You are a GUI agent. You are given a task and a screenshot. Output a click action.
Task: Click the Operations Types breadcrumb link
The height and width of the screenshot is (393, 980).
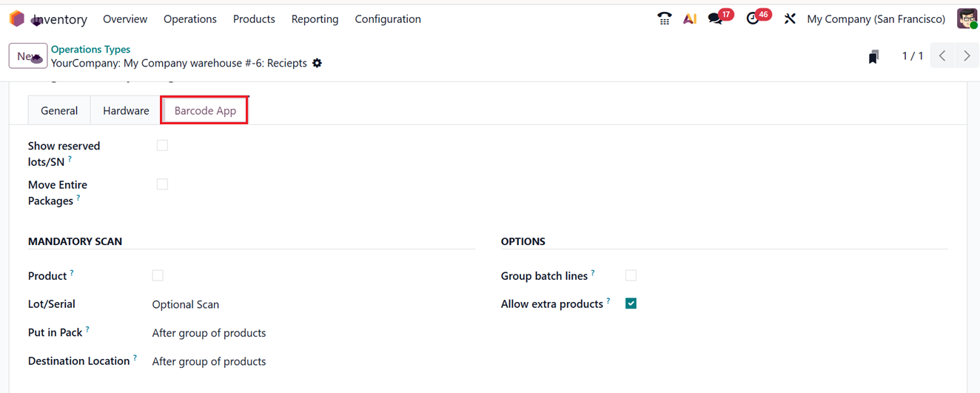(x=90, y=49)
